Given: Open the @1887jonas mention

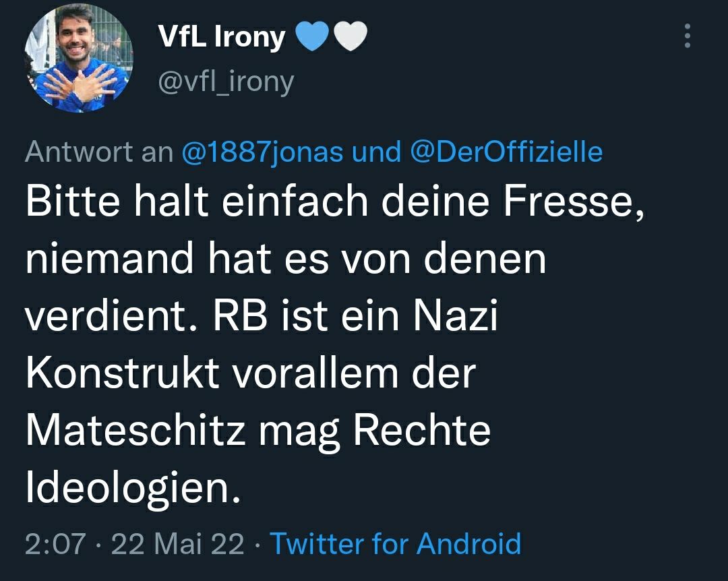Looking at the screenshot, I should [264, 152].
